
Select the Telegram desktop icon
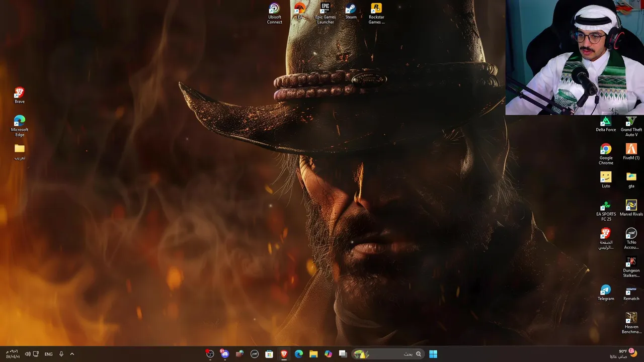606,293
